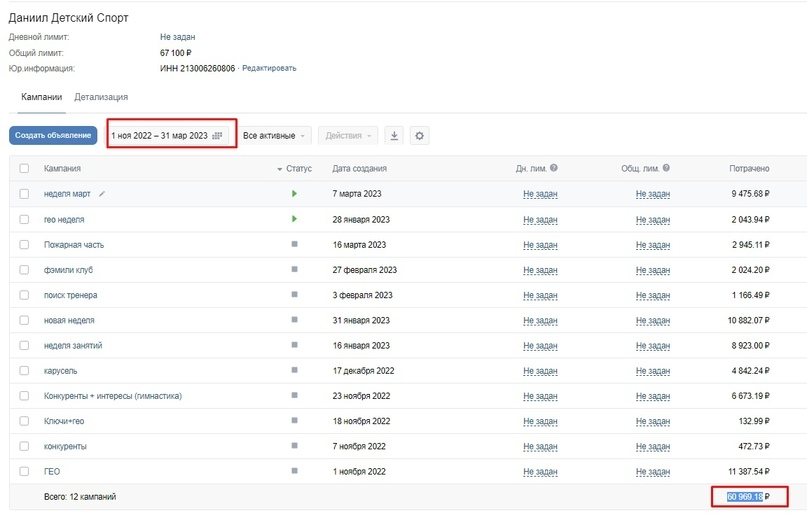Click the Создать объявление button
Screen dimensions: 807x520
tap(53, 135)
